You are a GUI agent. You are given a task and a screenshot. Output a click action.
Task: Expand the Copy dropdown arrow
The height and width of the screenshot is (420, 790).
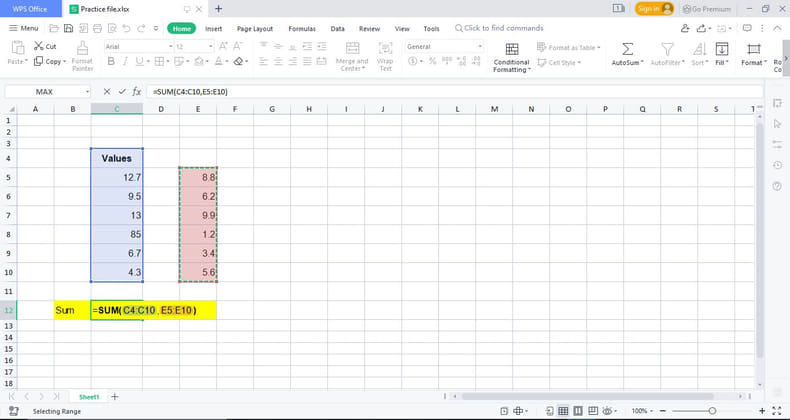click(64, 61)
